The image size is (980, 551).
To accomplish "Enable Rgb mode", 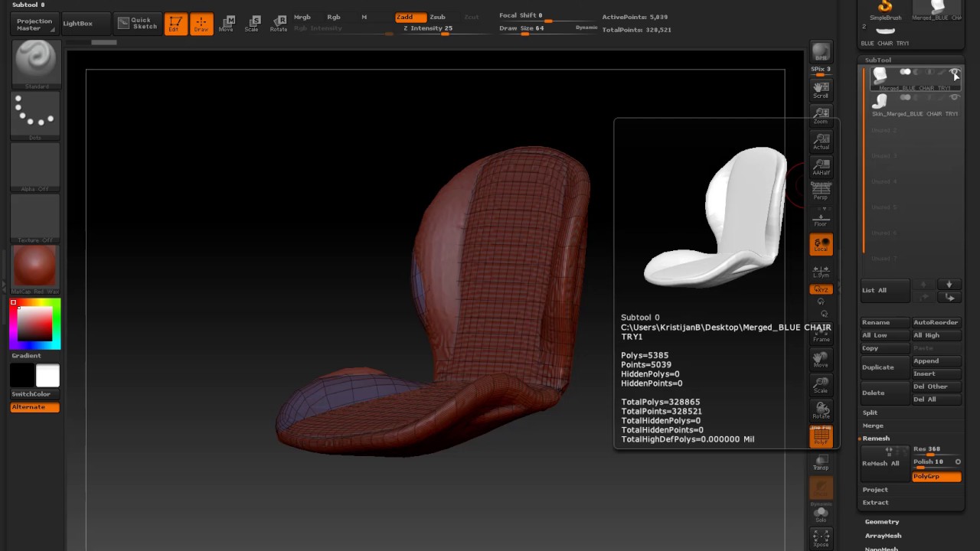I will pos(334,17).
